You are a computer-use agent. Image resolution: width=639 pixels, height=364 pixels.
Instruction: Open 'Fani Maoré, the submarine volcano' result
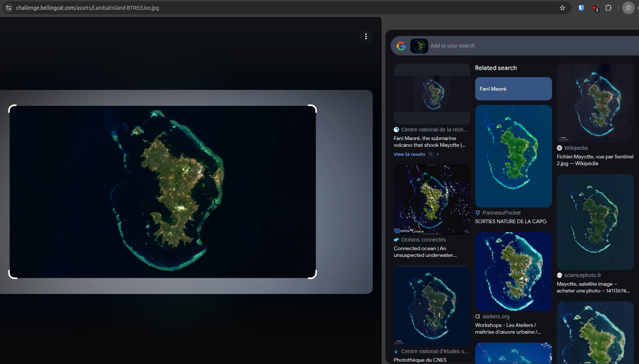(429, 142)
